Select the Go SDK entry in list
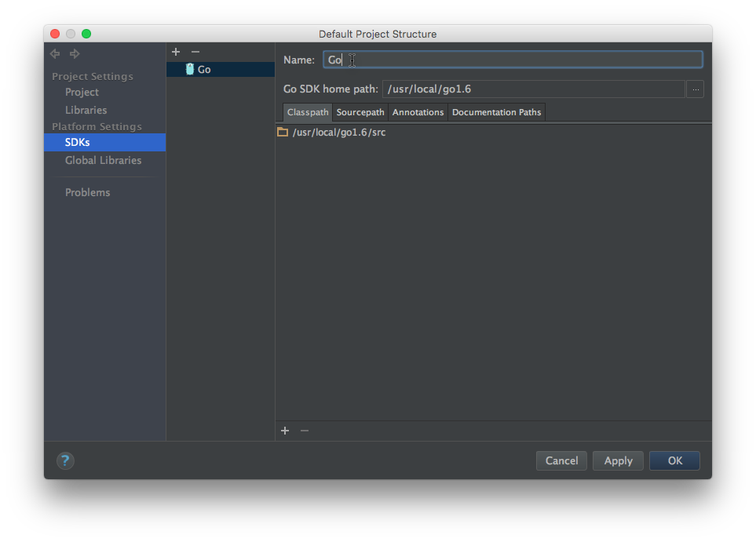The height and width of the screenshot is (542, 756). tap(221, 69)
